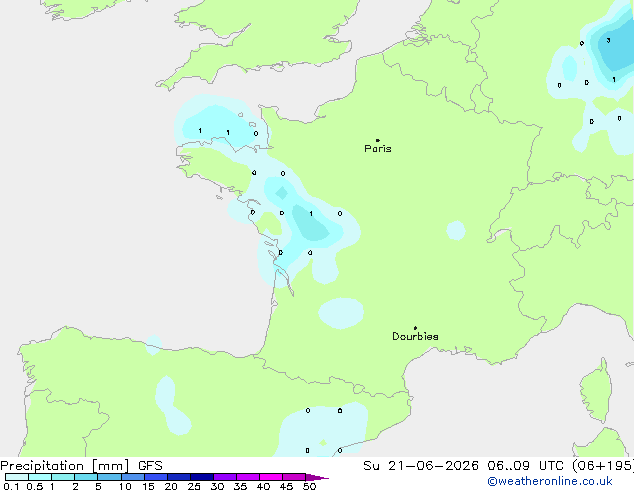Select the 25–30 mm legend color
This screenshot has height=490, width=634.
point(202,477)
